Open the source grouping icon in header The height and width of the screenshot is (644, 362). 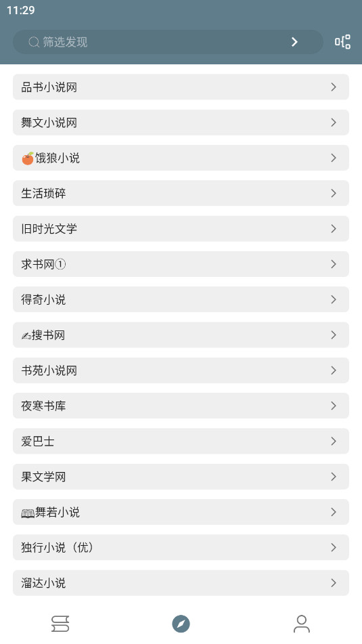point(342,42)
